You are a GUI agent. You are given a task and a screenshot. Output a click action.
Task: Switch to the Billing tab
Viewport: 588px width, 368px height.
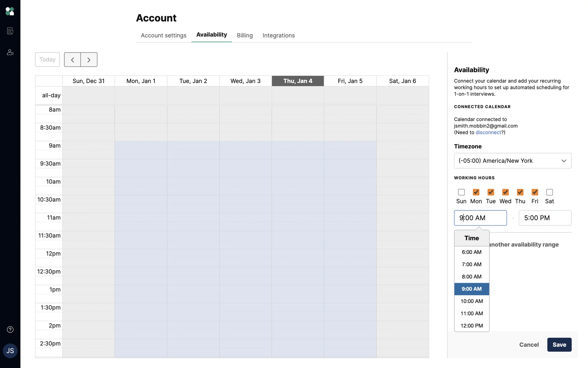[x=245, y=36]
